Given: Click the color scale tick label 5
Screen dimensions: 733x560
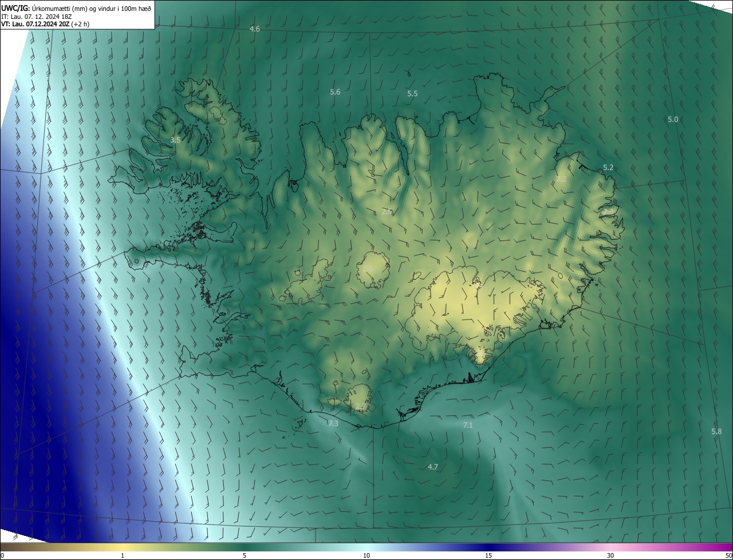Looking at the screenshot, I should 245,555.
